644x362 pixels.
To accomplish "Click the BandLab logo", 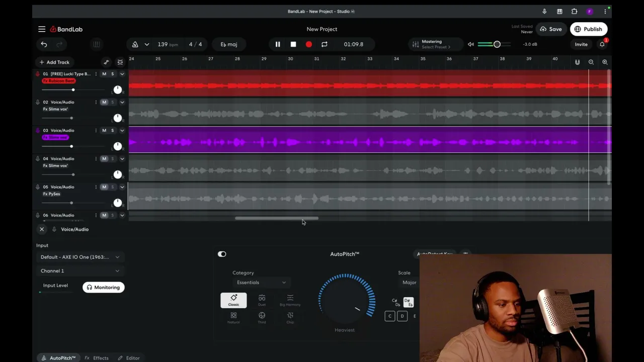I will 66,29.
